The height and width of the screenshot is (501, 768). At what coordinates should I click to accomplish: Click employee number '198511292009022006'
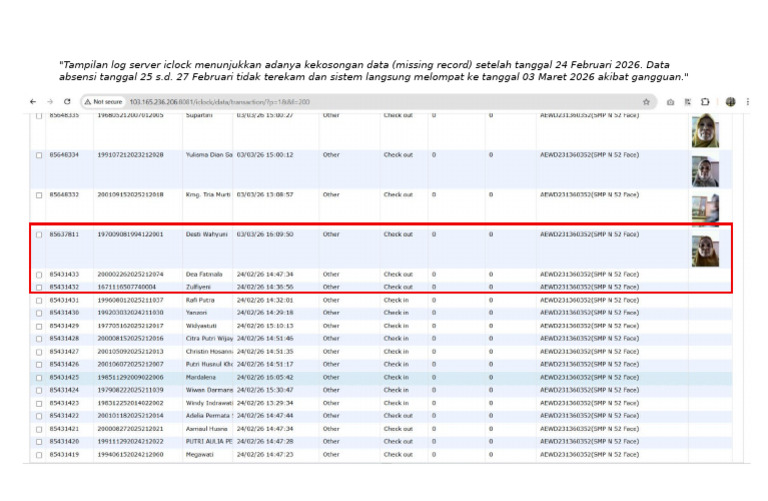130,378
